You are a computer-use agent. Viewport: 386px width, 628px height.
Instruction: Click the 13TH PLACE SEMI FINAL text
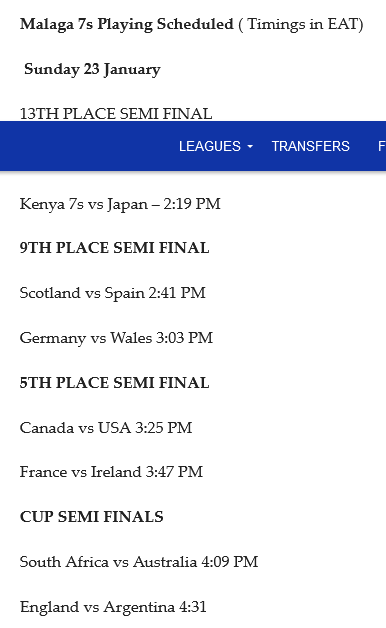click(116, 114)
